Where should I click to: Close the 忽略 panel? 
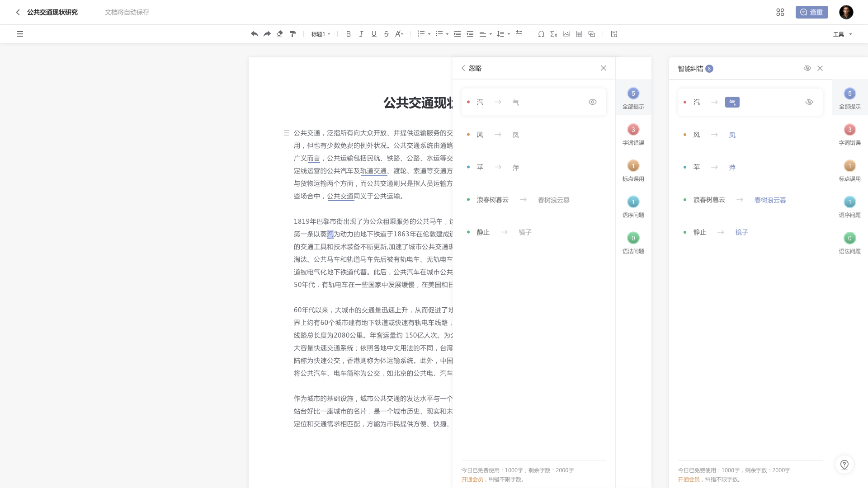click(604, 68)
